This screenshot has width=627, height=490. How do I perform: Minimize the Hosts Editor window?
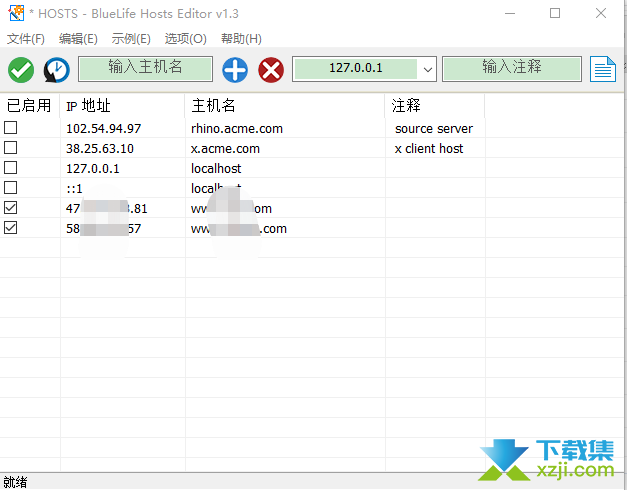(x=509, y=13)
